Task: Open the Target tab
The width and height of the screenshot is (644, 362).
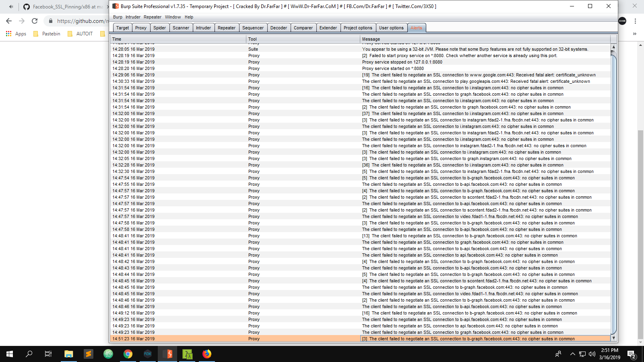Action: (122, 28)
